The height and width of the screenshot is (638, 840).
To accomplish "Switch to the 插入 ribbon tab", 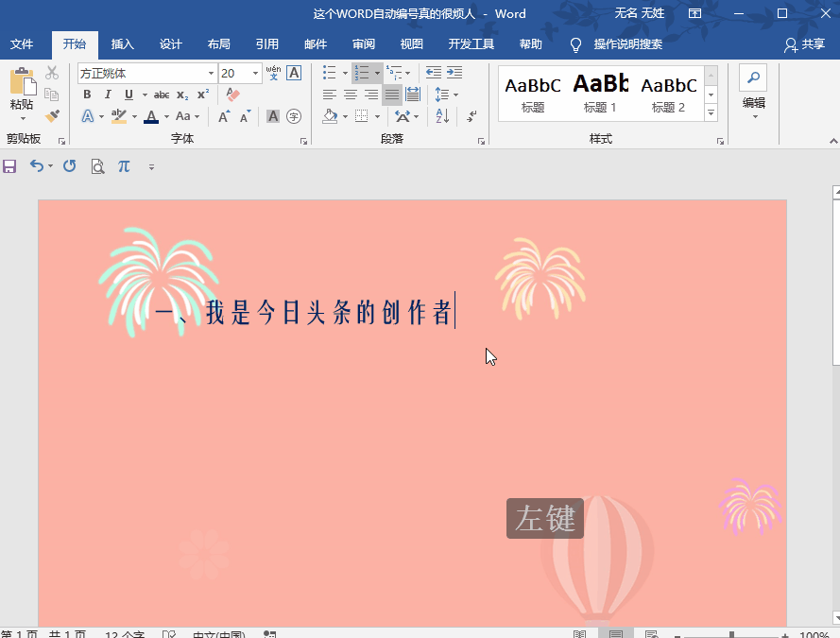I will (x=123, y=43).
